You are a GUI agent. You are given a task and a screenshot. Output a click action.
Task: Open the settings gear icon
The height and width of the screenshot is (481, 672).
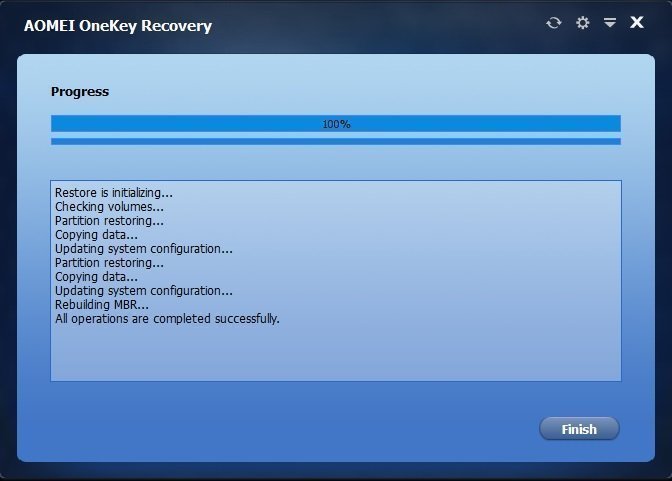click(x=582, y=22)
